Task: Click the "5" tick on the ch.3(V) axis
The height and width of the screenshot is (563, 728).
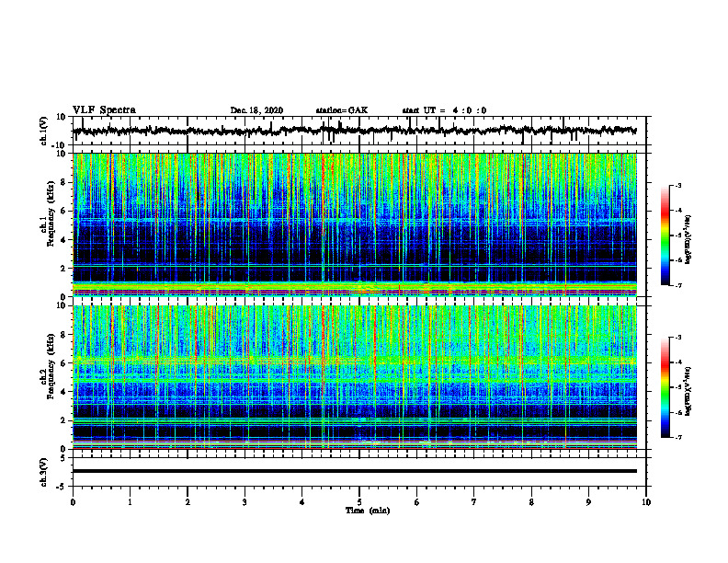Action: click(63, 458)
